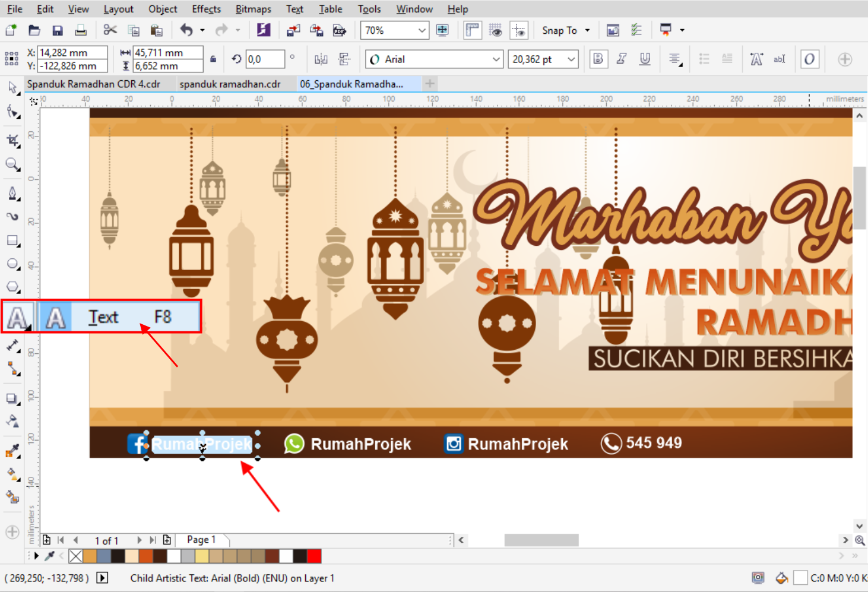868x592 pixels.
Task: Select the Rectangle tool
Action: coord(12,240)
